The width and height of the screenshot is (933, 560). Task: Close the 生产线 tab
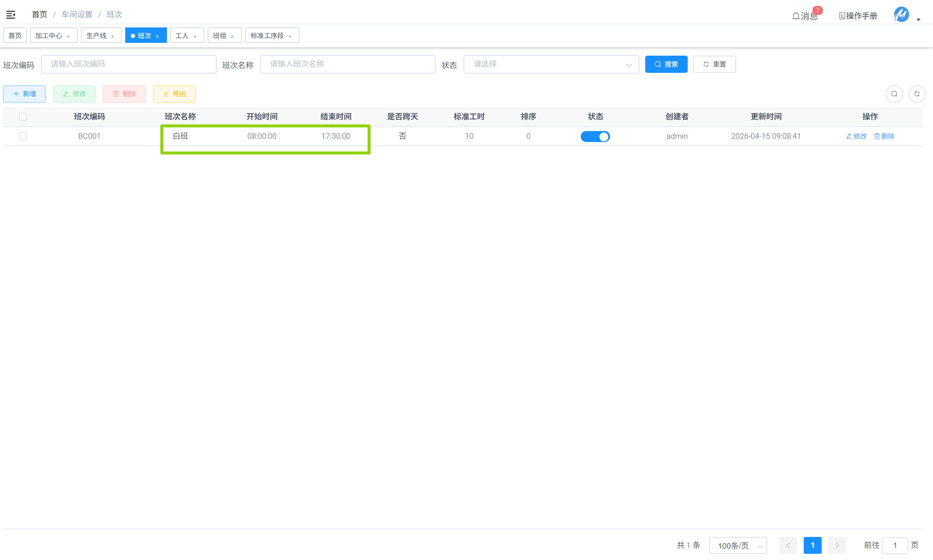point(112,37)
